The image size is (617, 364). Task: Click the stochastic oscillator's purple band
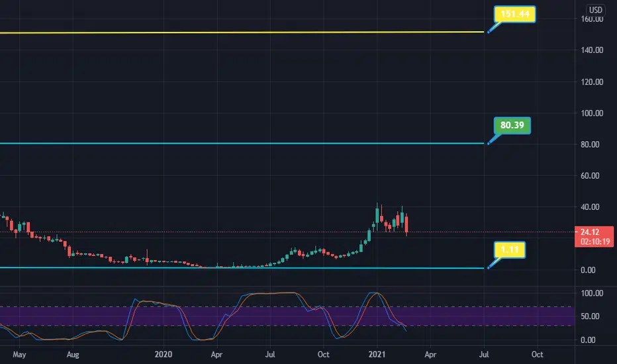tap(287, 316)
